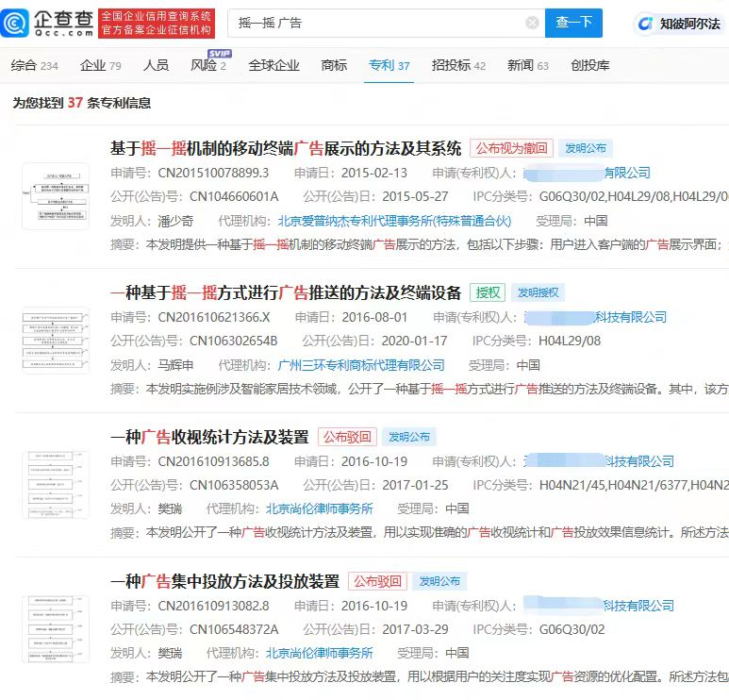Click the SVIP badge above 风险
Screen dimensions: 729x700
220,53
